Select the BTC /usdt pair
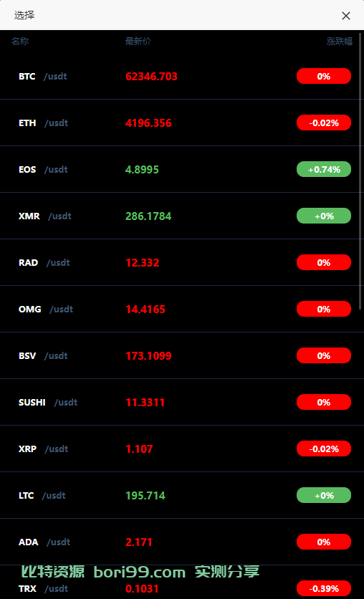The image size is (364, 599). [182, 77]
